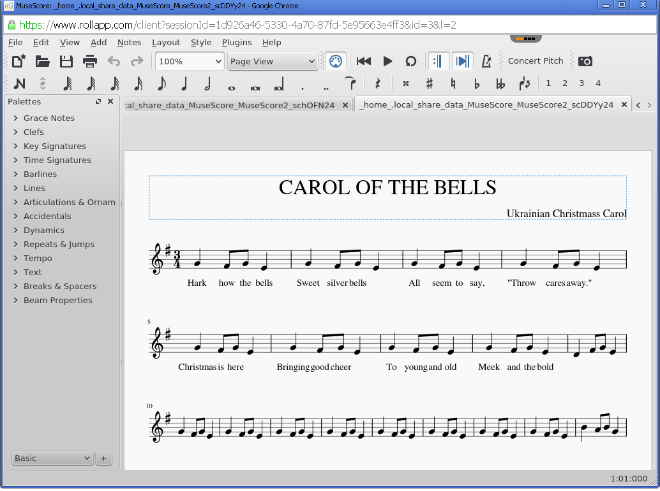The image size is (660, 491).
Task: Add a tie to note
Action: [350, 83]
